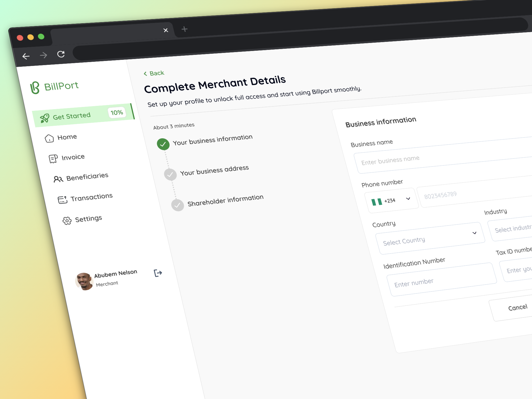Screen dimensions: 532x399
Task: Click the Complete Merchant Details heading
Action: (215, 84)
